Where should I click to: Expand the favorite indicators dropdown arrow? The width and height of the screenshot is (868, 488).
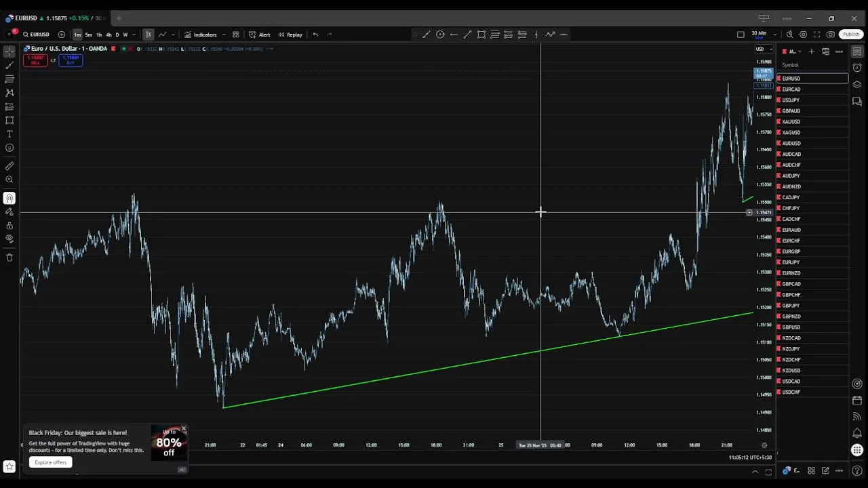[x=224, y=35]
